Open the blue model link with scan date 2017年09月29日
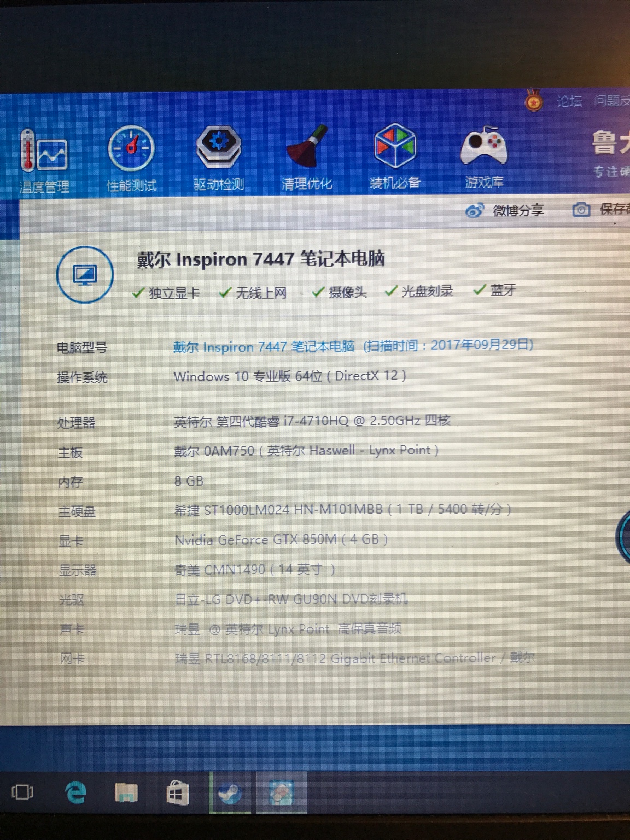This screenshot has width=630, height=840. [x=353, y=346]
